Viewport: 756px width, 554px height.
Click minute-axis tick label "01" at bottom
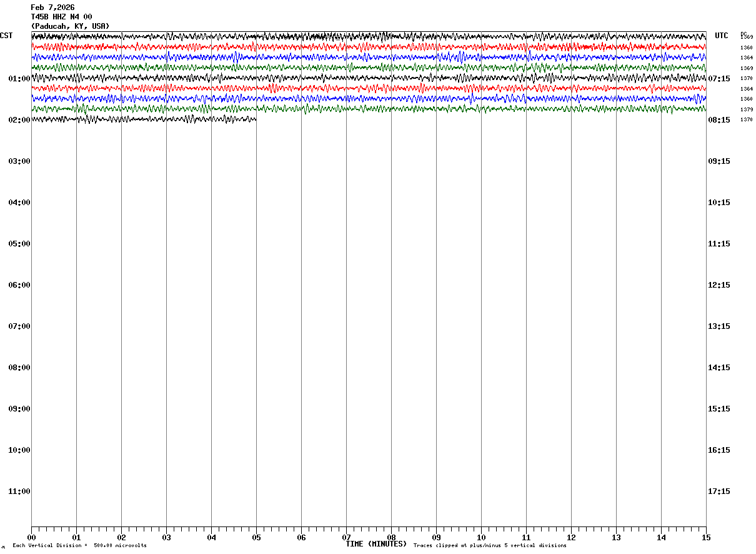(x=76, y=538)
